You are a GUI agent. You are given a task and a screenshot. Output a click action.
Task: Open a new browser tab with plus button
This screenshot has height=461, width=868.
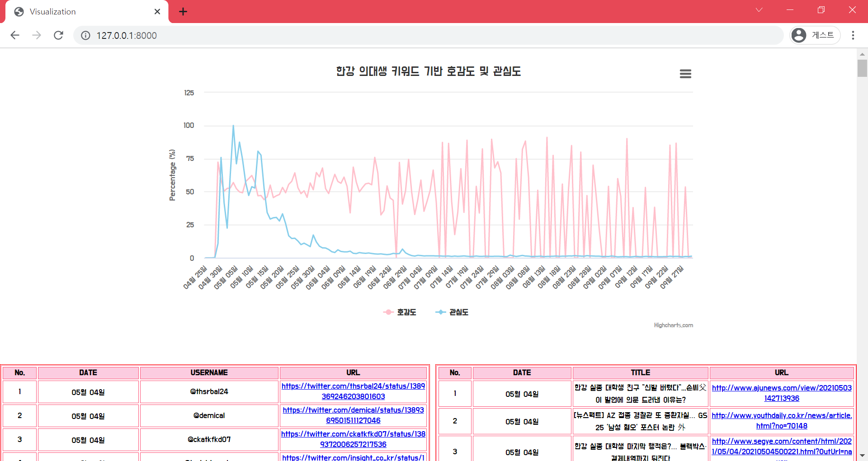183,11
